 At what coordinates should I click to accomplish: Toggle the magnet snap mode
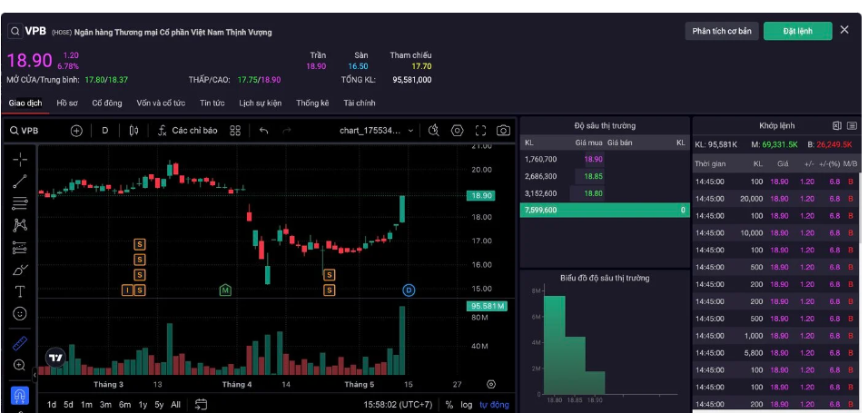20,397
